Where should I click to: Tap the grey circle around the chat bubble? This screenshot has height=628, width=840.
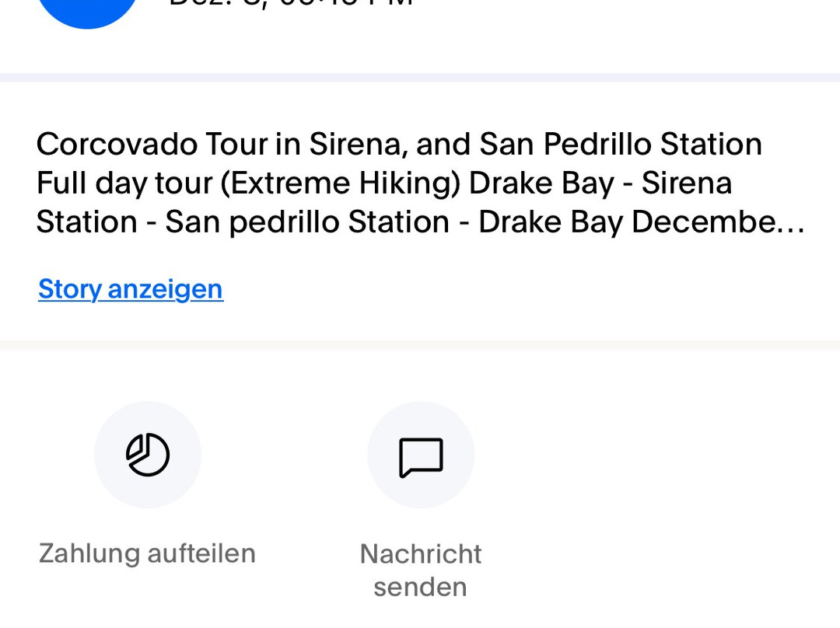(x=421, y=455)
